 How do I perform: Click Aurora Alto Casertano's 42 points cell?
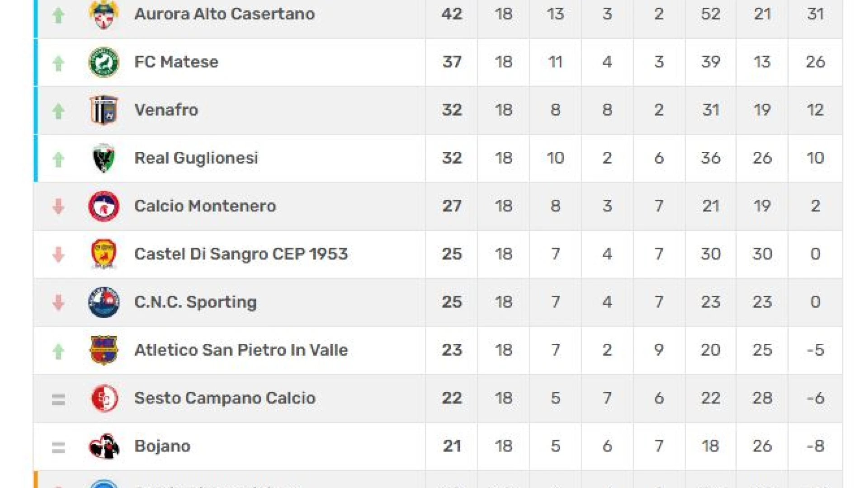pyautogui.click(x=452, y=14)
